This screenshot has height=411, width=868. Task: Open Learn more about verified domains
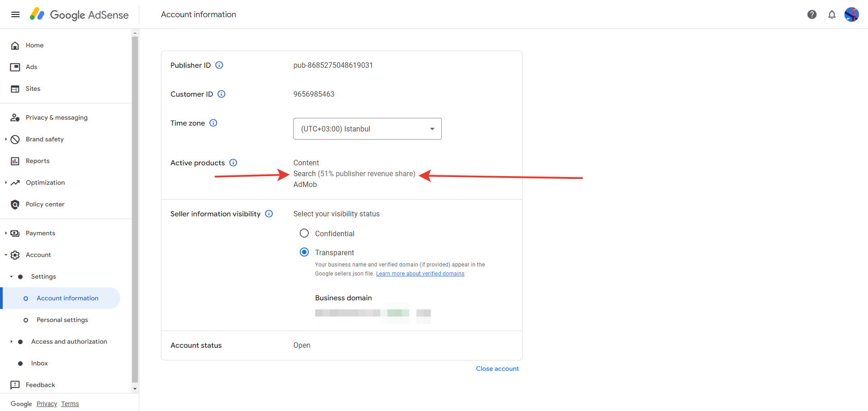[420, 274]
